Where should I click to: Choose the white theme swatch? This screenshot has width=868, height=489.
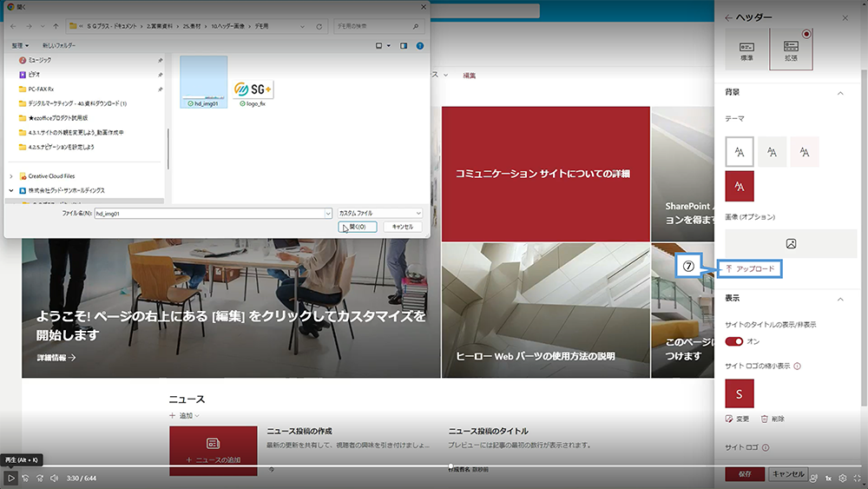tap(740, 152)
